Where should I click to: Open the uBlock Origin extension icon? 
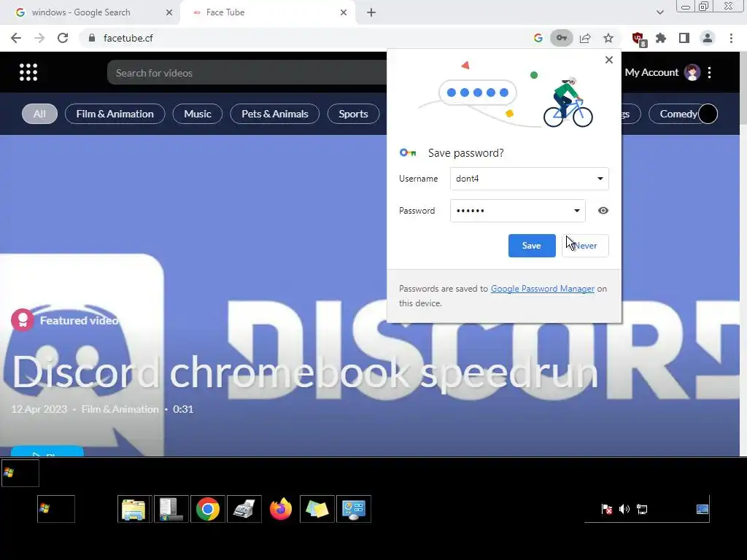tap(639, 39)
